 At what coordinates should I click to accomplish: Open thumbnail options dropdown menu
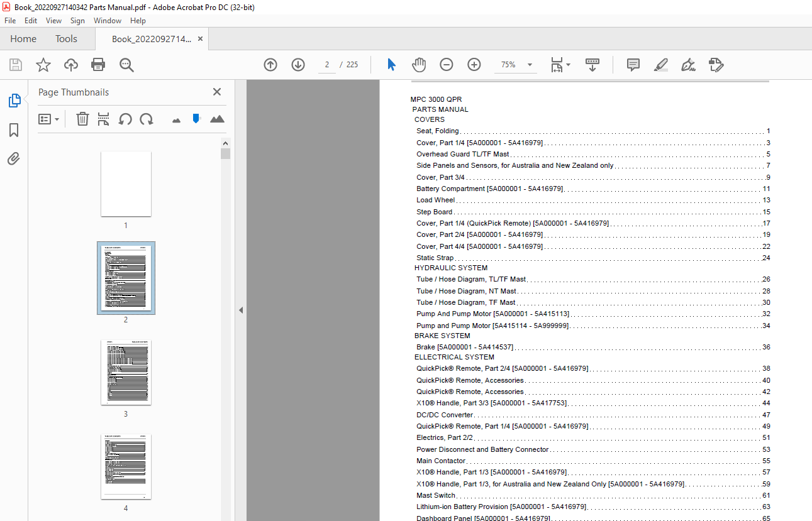tap(49, 119)
